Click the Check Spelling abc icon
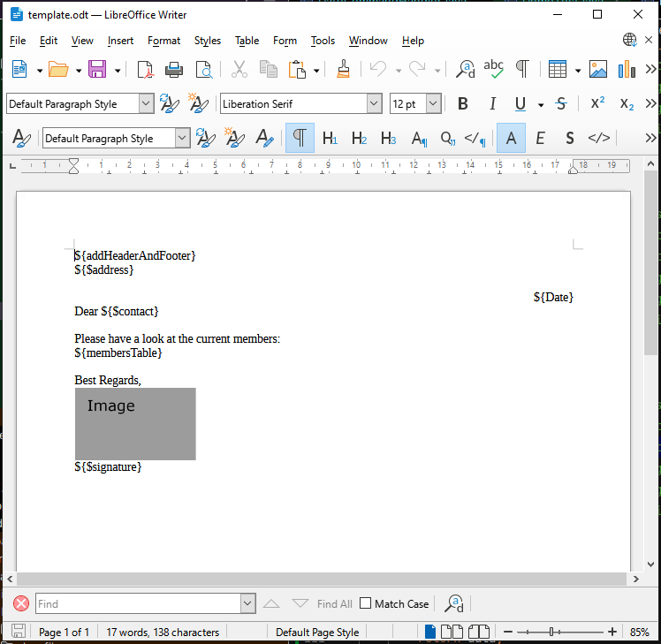Viewport: 661px width, 644px height. tap(493, 70)
